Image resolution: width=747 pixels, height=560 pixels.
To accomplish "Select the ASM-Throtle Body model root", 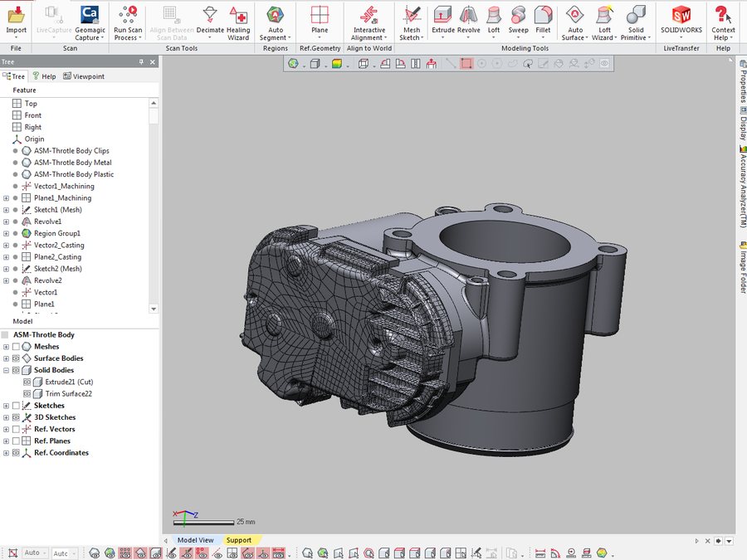I will pyautogui.click(x=44, y=335).
